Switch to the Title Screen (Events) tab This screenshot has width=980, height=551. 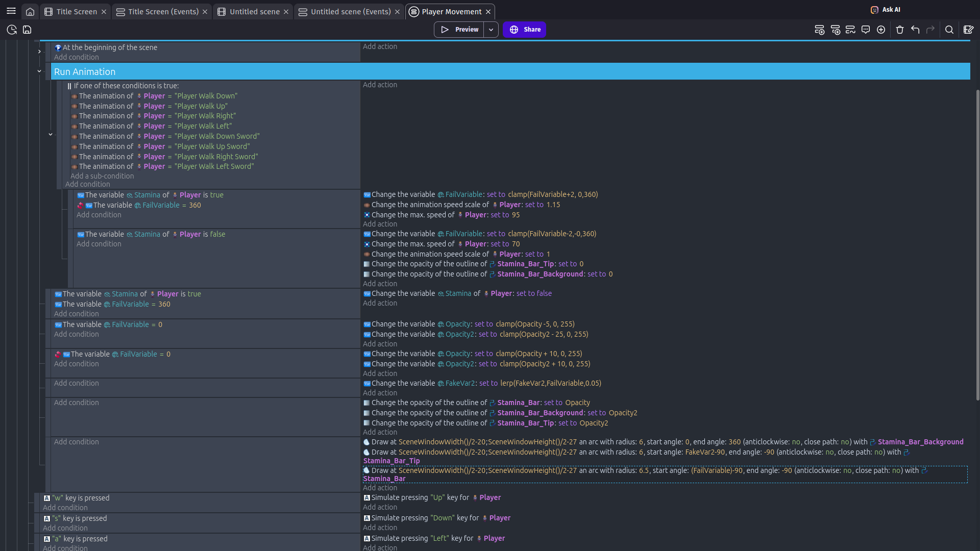coord(163,12)
